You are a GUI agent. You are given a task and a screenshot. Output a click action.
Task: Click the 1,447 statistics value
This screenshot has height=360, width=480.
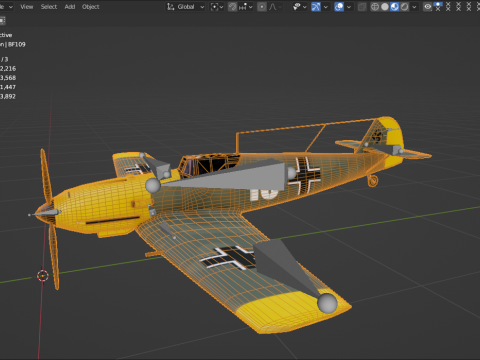coord(8,87)
